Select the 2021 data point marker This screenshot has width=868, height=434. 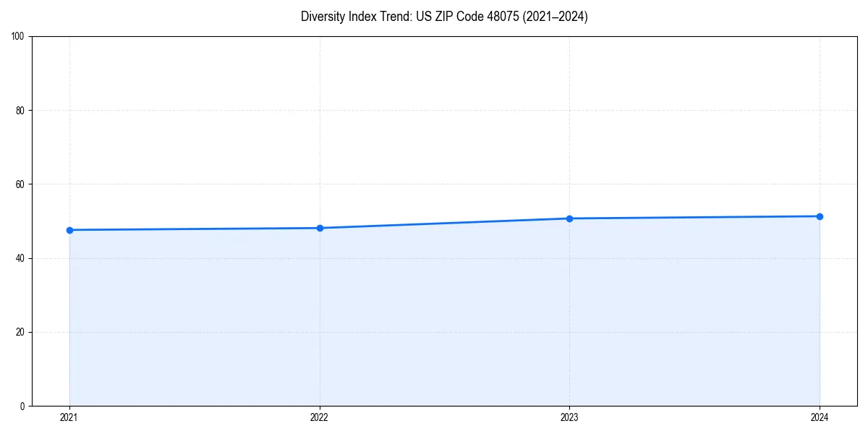(x=69, y=229)
